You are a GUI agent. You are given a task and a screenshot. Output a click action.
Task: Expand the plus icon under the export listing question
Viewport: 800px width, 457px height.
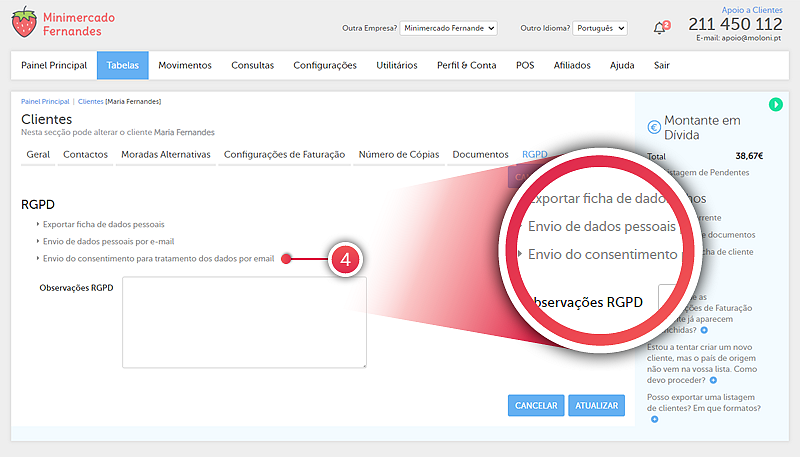pos(654,419)
